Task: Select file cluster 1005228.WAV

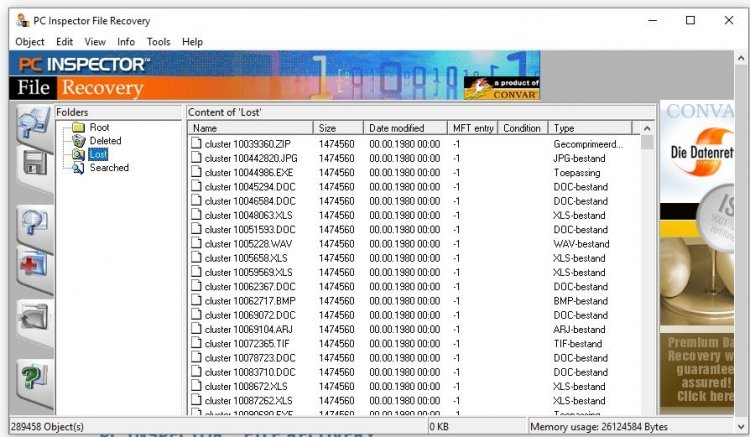Action: click(x=248, y=244)
